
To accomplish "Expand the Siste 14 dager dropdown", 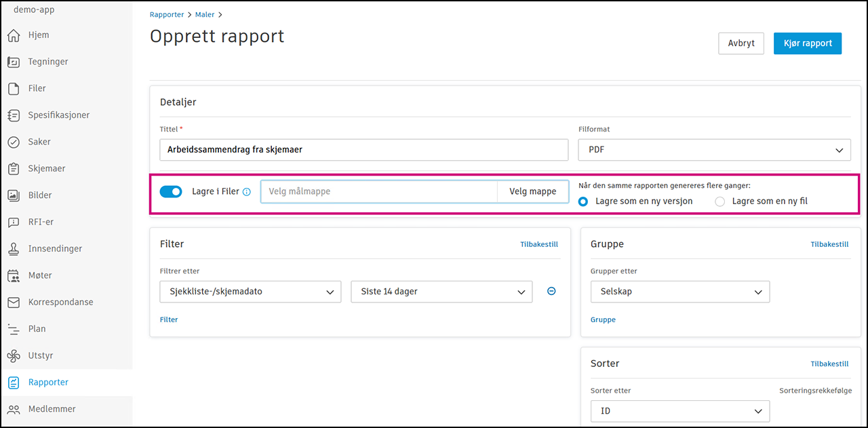I will tap(441, 292).
